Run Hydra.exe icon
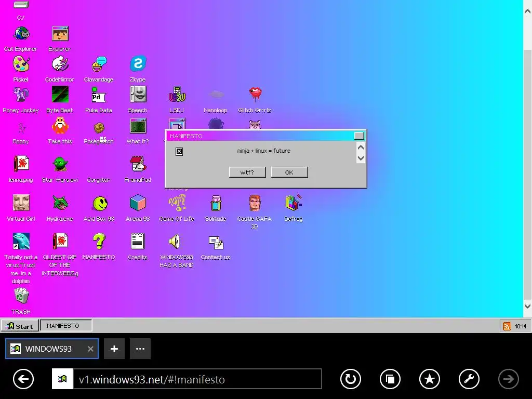Screen dimensions: 532x399 [x=60, y=203]
